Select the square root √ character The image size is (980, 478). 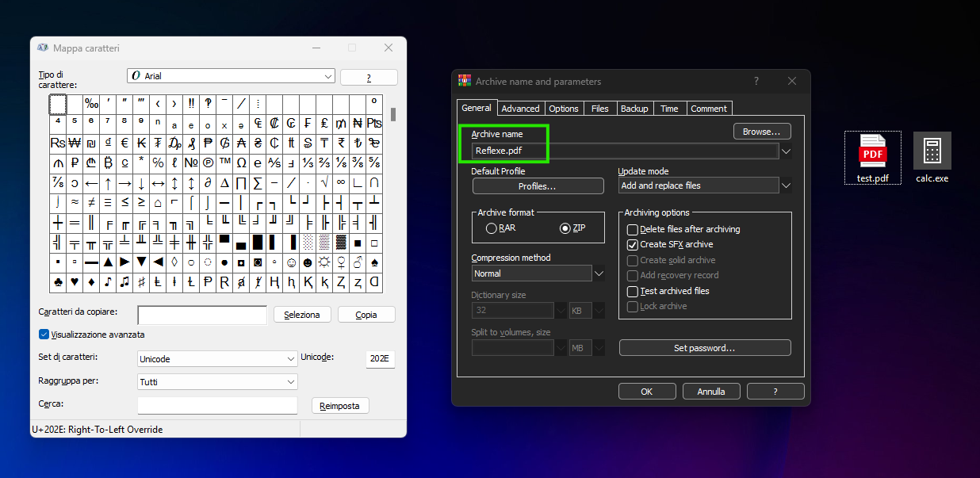tap(324, 183)
